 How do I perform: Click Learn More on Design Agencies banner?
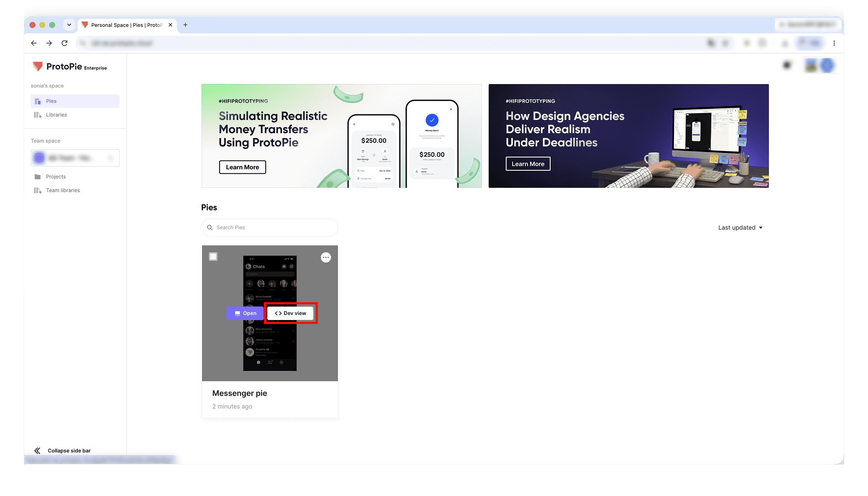(x=528, y=164)
